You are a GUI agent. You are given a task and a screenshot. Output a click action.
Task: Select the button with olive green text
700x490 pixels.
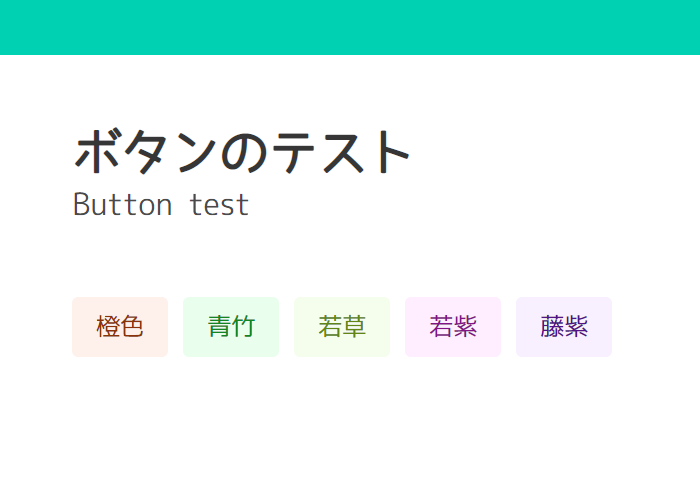tap(342, 327)
